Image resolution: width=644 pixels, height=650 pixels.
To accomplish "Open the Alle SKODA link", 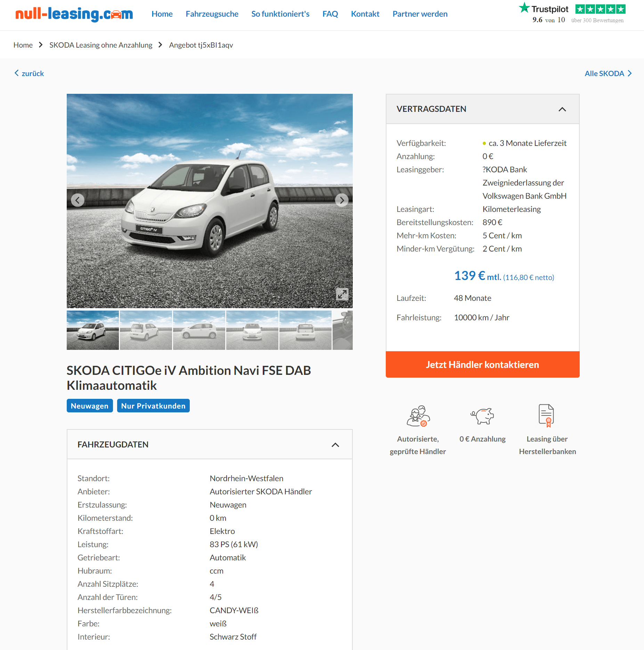I will point(608,73).
